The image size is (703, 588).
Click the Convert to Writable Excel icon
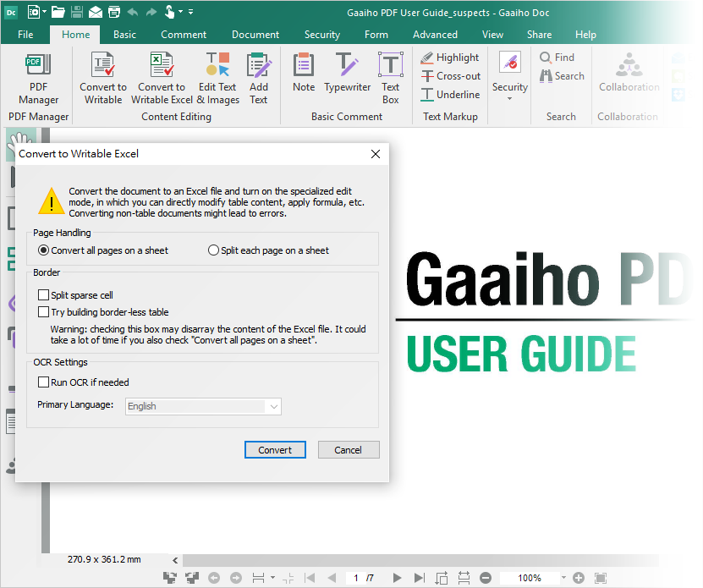162,79
